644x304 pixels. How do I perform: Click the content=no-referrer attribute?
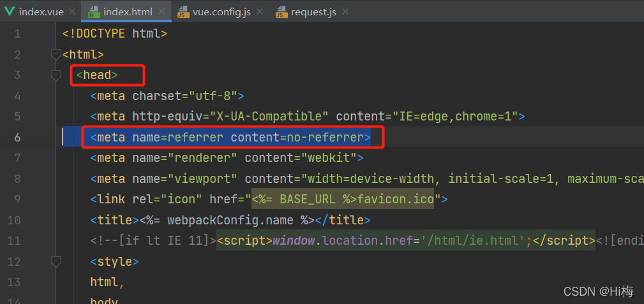coord(297,137)
